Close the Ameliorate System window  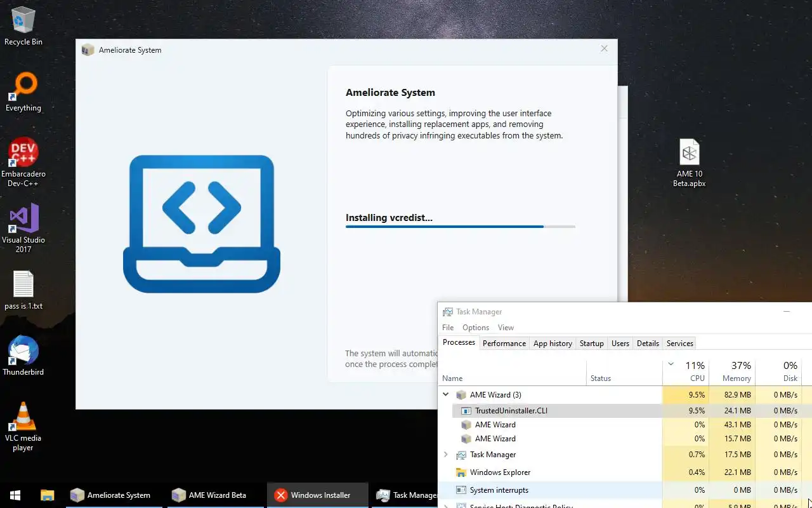coord(604,49)
